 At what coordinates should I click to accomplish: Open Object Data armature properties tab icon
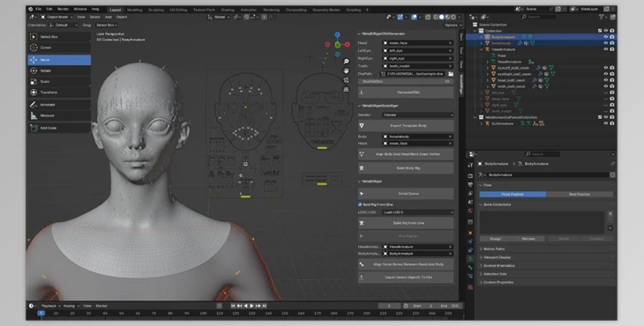[x=470, y=259]
